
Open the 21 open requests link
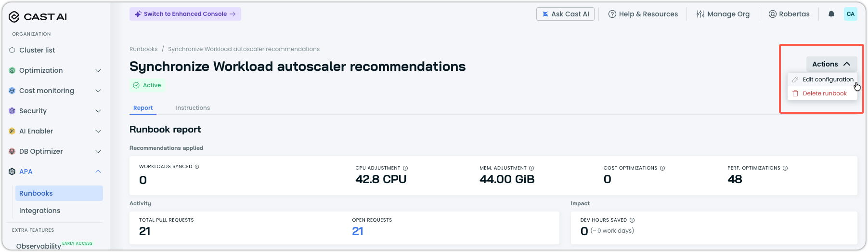(358, 231)
